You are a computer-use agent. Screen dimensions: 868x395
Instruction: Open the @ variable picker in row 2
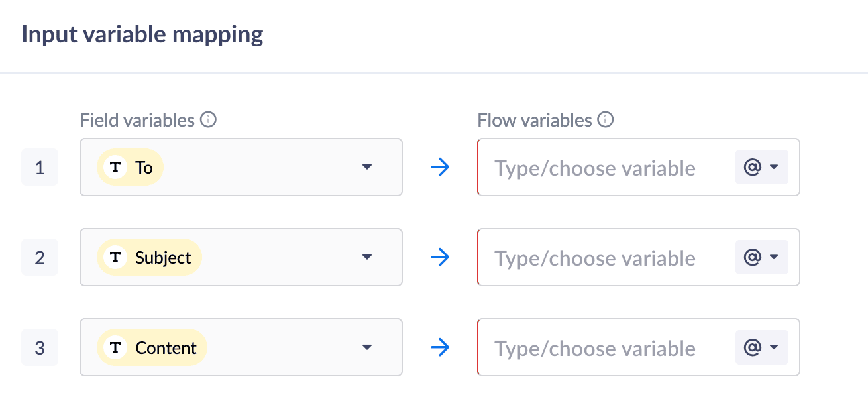[x=761, y=257]
